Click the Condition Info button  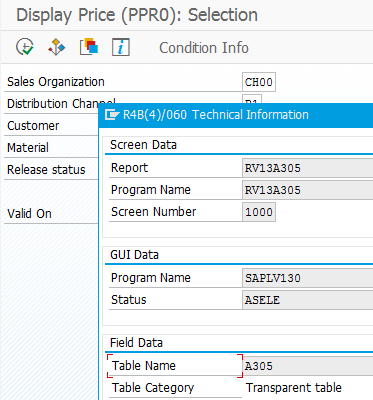pos(204,48)
